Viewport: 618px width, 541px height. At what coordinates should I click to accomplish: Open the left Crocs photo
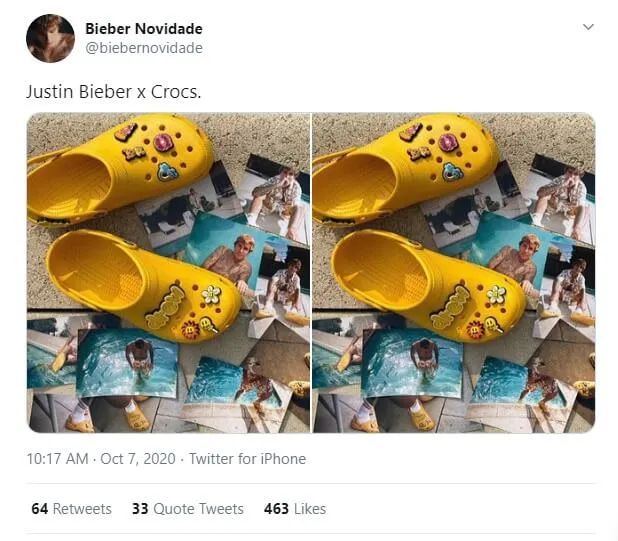pos(168,272)
